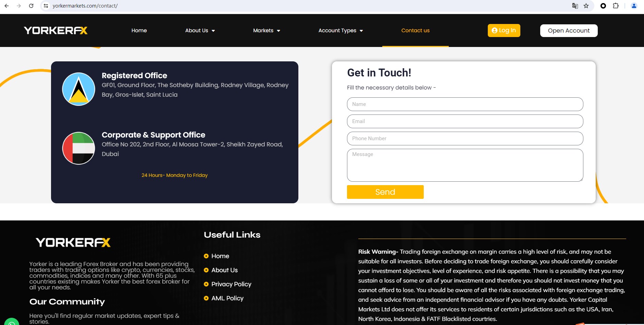Focus the Phone Number input field

point(465,139)
